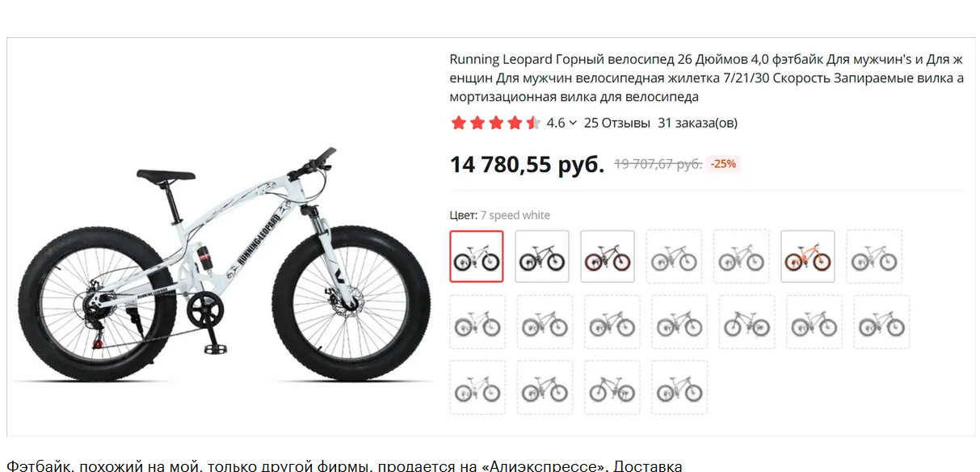The height and width of the screenshot is (472, 980).
Task: Click the last greyed-out swatch in first row
Action: coord(874,256)
